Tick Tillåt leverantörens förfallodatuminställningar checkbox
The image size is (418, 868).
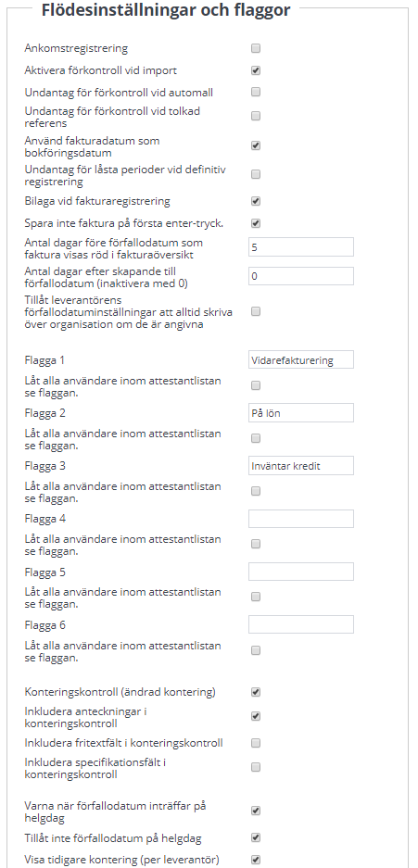tap(256, 312)
